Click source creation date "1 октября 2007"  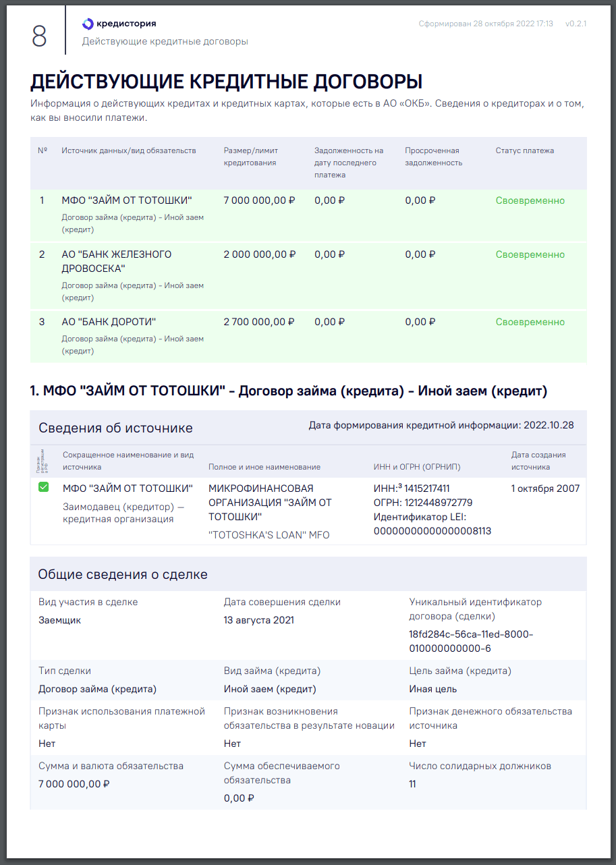[545, 489]
